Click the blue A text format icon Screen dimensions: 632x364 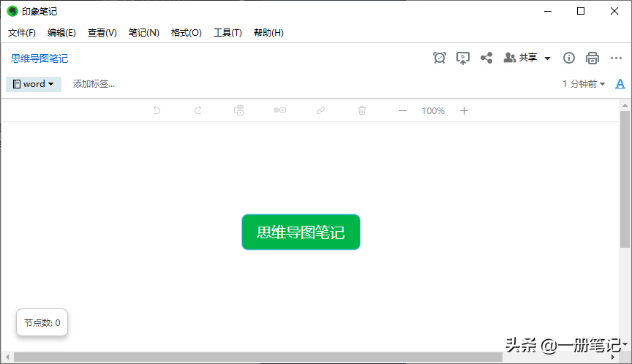point(620,84)
